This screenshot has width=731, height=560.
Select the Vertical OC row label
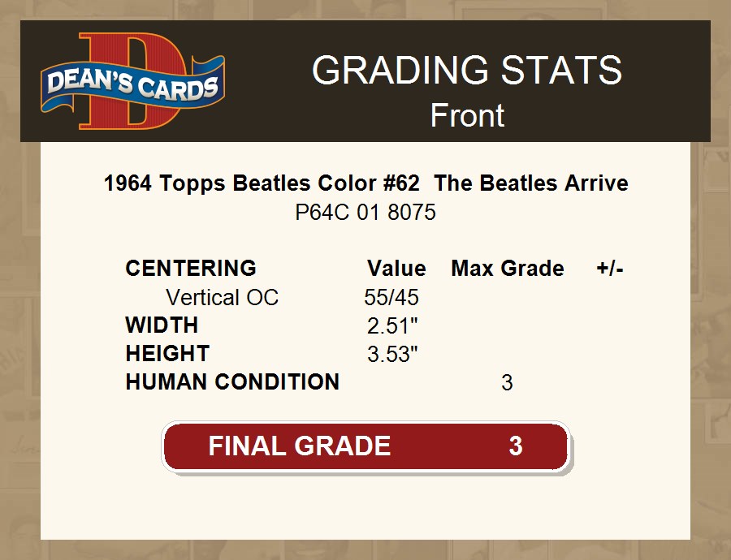(x=222, y=298)
